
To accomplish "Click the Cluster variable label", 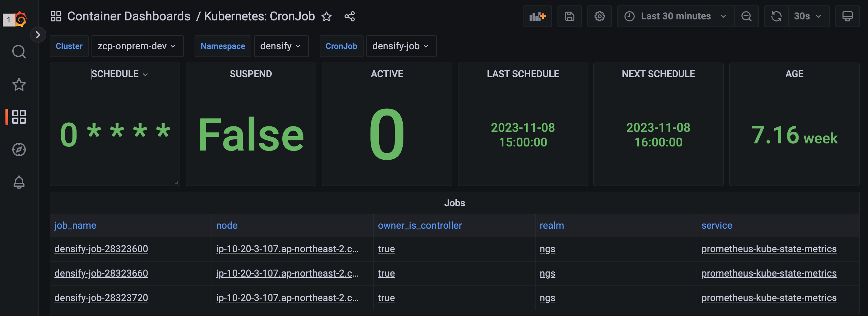I will coord(69,46).
